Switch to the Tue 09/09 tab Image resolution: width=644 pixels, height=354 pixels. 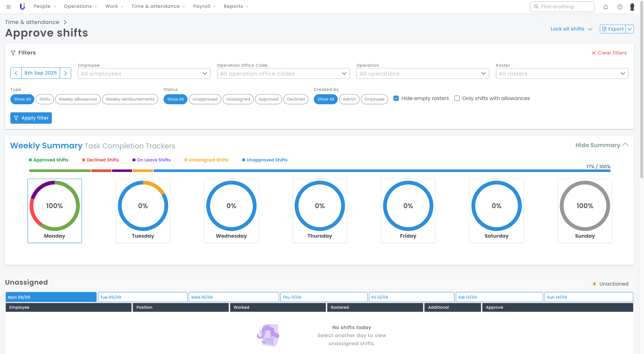[142, 297]
